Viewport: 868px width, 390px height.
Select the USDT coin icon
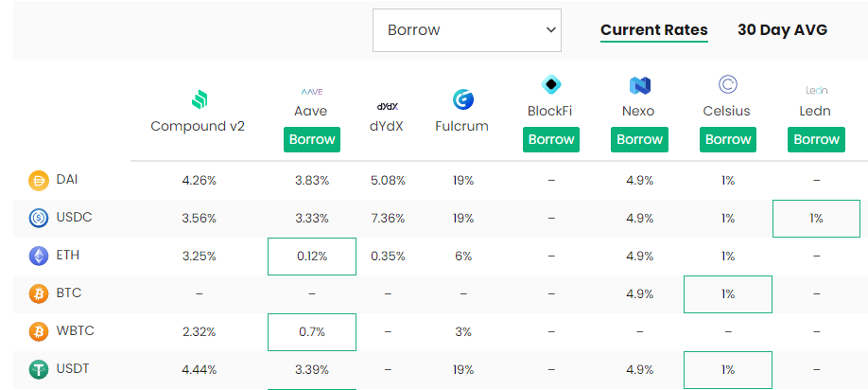[x=39, y=370]
